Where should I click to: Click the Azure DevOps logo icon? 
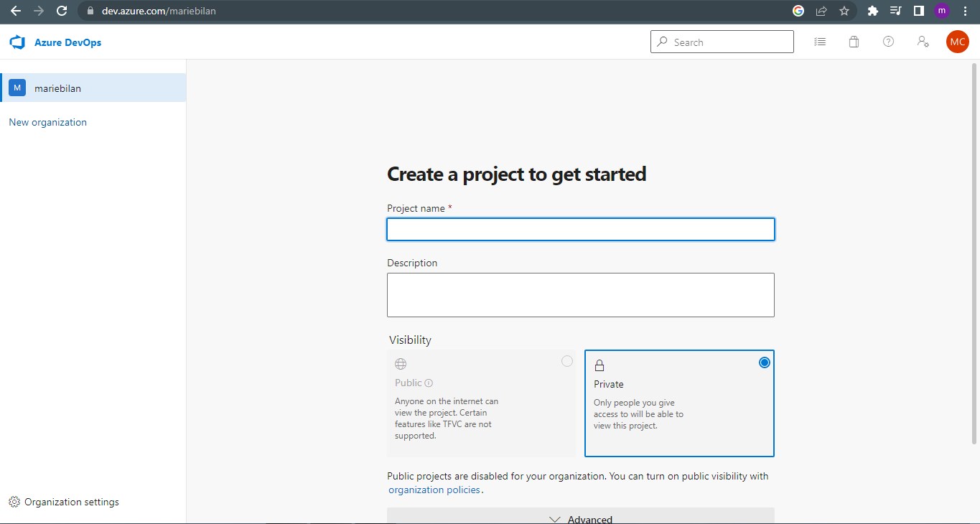(x=16, y=42)
